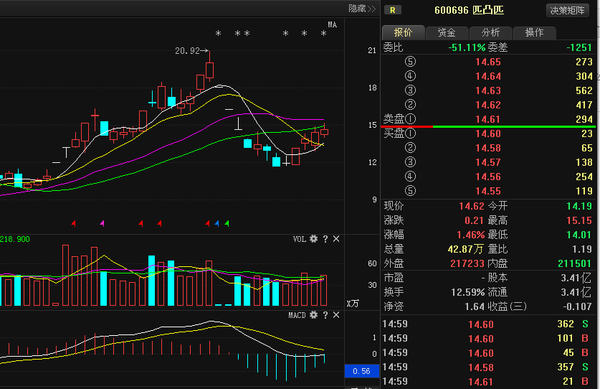Screen dimensions: 600x389
Task: Open MACD indicator help question mark
Action: pos(325,315)
